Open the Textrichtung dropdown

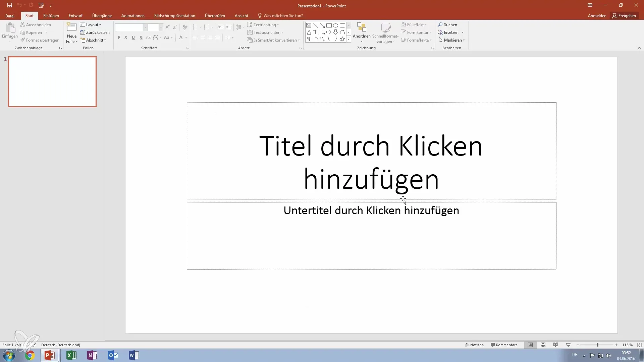(x=263, y=24)
